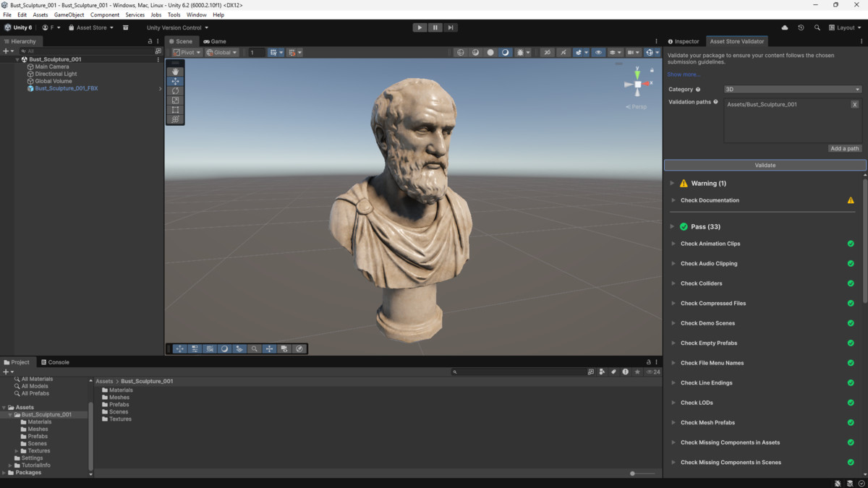Open the GameObject menu
868x488 pixels.
pos(69,14)
